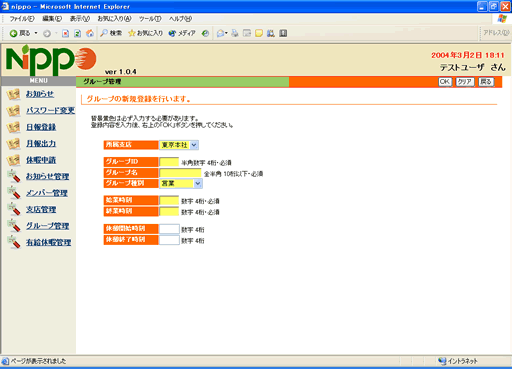Open the 月報出力 link
This screenshot has height=369, width=512.
pos(41,144)
